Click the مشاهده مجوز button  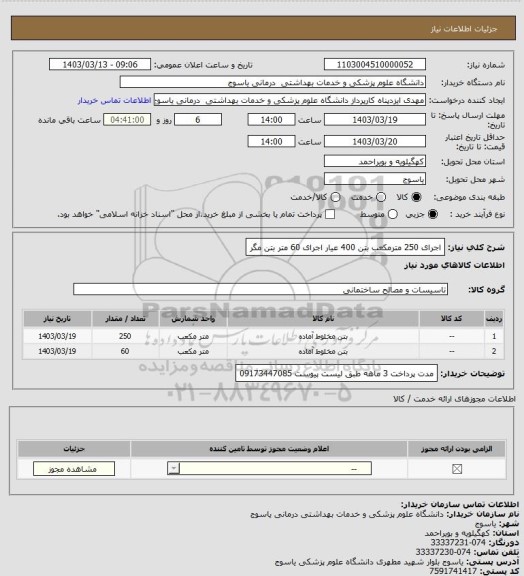point(74,469)
